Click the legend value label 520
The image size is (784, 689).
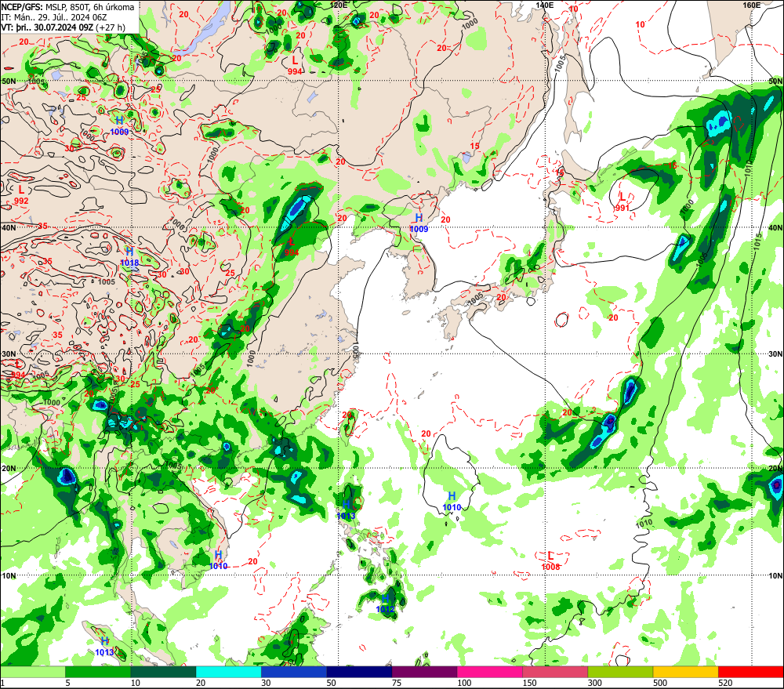725,683
